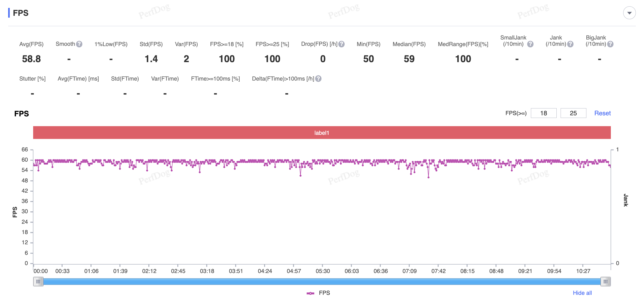Click FPS threshold field showing 18
Image resolution: width=644 pixels, height=308 pixels.
pos(544,113)
